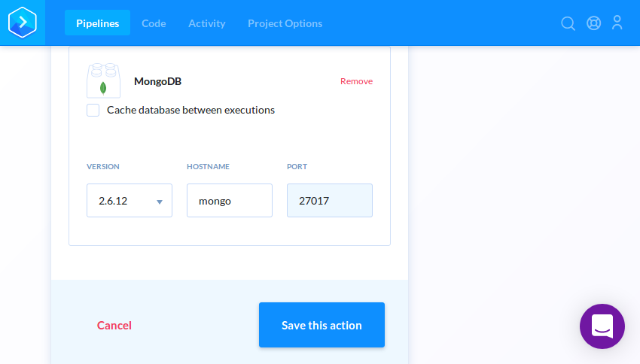Expand the Version 2.6.12 dropdown
Screen dimensions: 640x364
pos(130,201)
